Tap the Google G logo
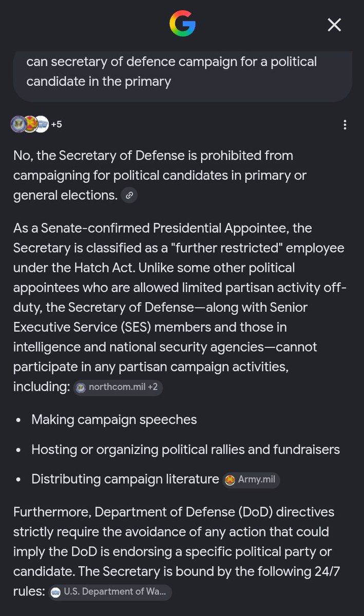 (x=182, y=24)
